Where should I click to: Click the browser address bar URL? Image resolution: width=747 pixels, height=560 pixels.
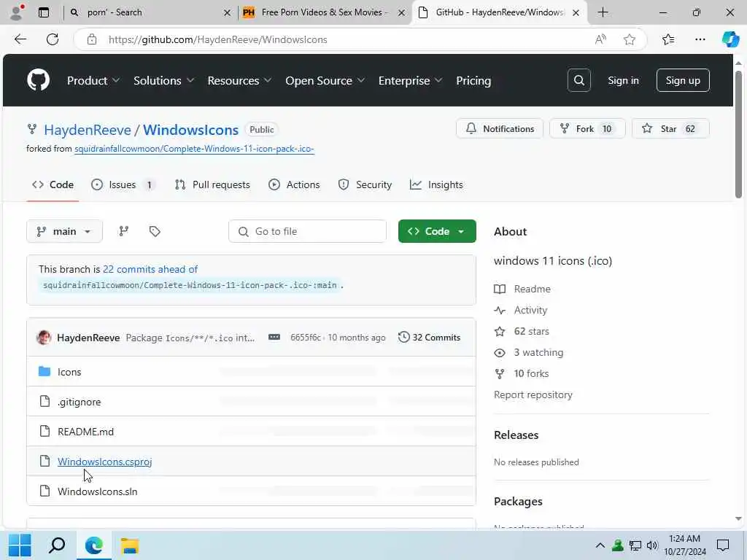pyautogui.click(x=217, y=39)
